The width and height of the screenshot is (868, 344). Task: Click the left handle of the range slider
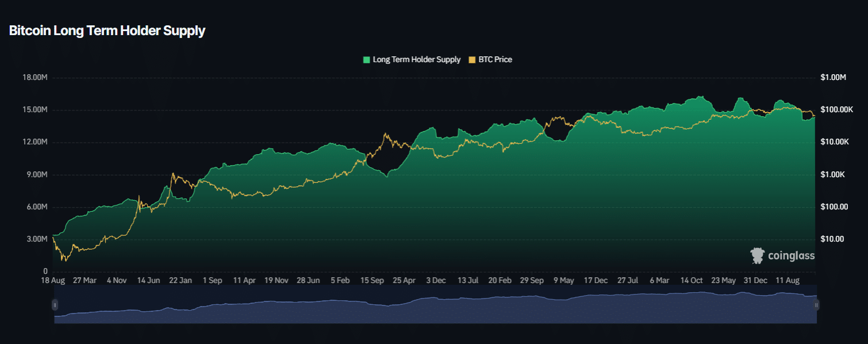55,305
